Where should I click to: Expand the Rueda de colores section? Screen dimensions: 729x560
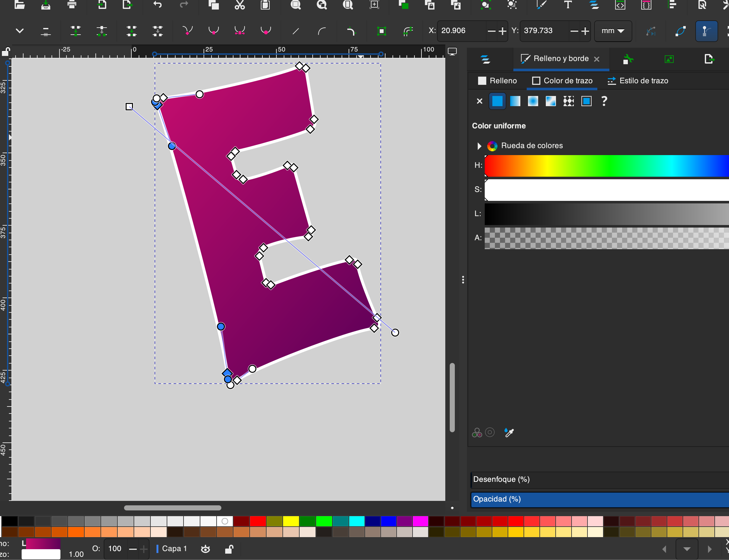(x=479, y=146)
